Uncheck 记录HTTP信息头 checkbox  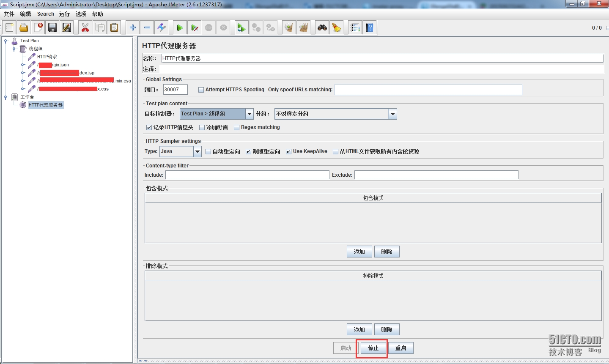[149, 127]
